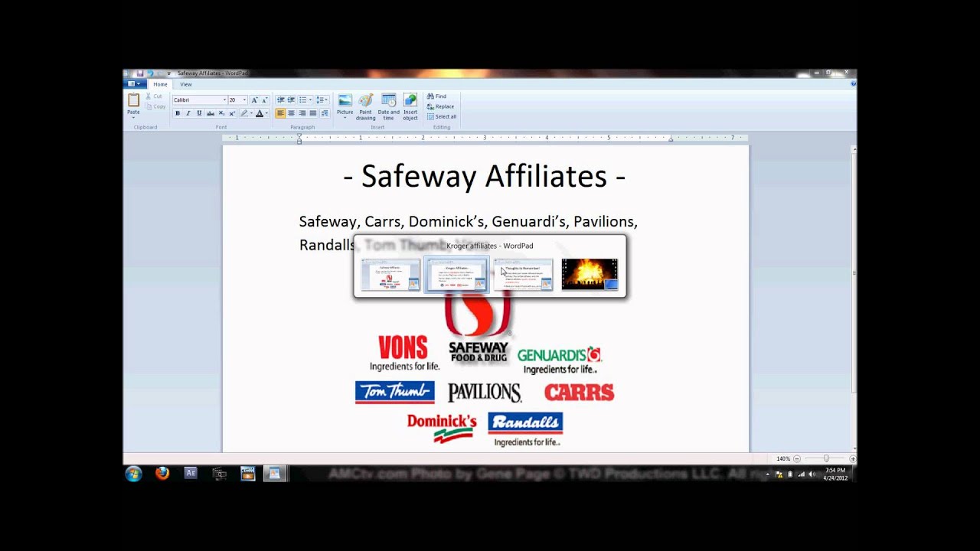The height and width of the screenshot is (551, 980).
Task: Click the Safeway Affiliates heading text
Action: point(485,176)
